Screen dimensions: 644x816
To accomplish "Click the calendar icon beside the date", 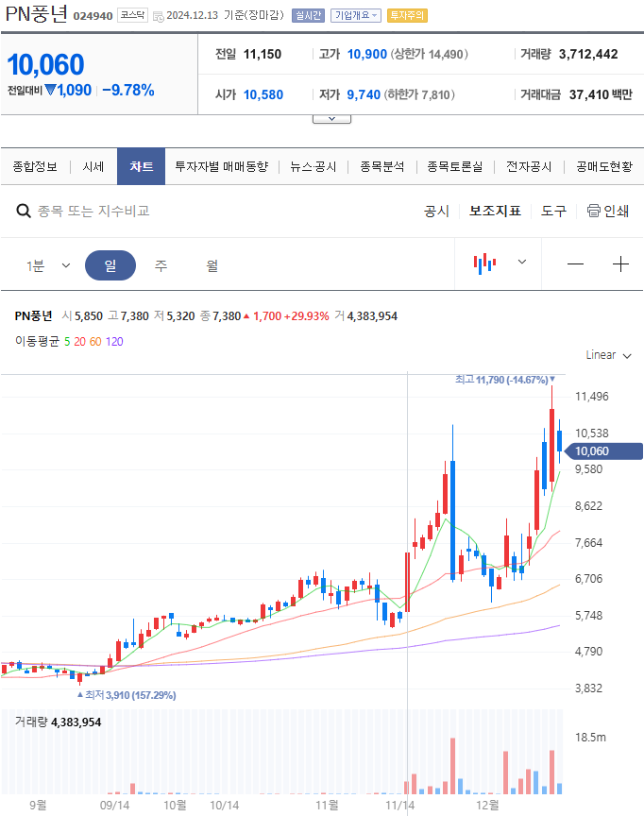I will (158, 16).
